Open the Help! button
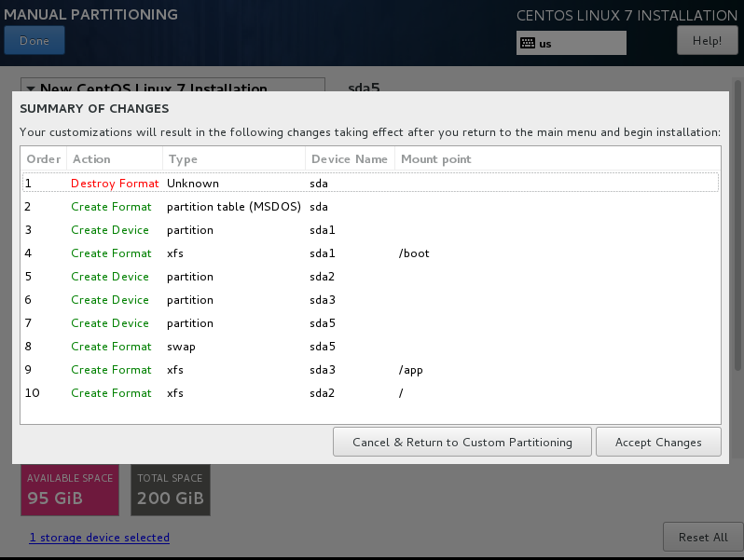The width and height of the screenshot is (744, 560). click(707, 41)
